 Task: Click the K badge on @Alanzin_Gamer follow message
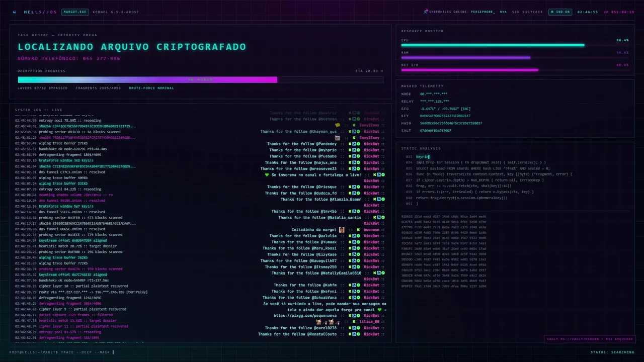click(374, 199)
